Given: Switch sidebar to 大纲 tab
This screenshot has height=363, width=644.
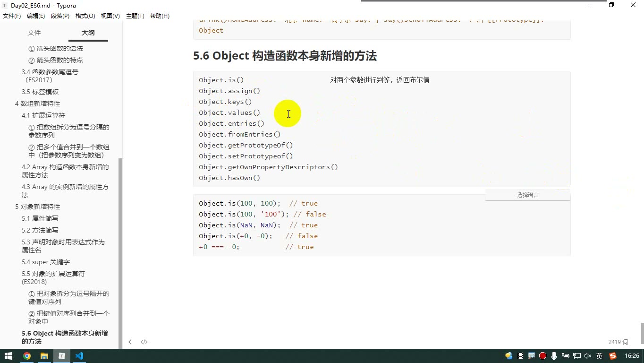Looking at the screenshot, I should tap(88, 33).
